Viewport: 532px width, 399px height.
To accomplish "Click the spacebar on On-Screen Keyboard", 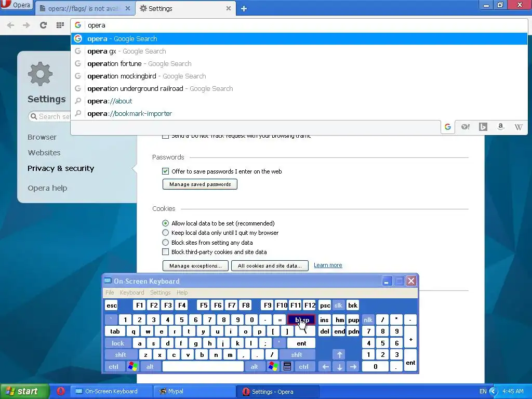I will point(203,366).
